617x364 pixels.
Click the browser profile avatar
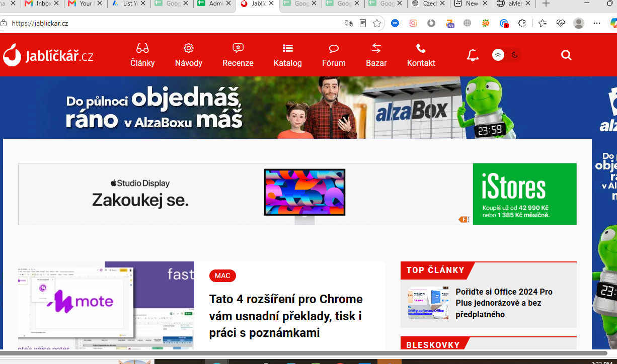click(x=579, y=23)
